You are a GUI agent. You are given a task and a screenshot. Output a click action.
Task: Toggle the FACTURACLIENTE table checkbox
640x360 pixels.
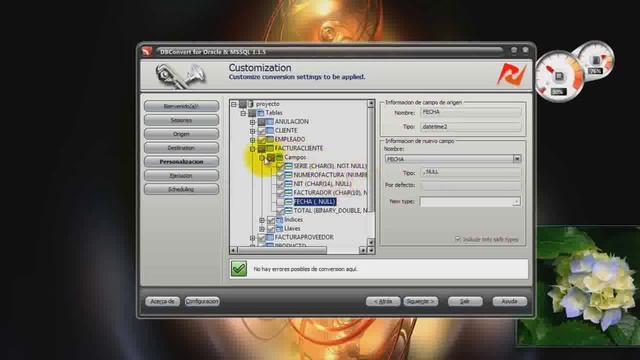262,148
